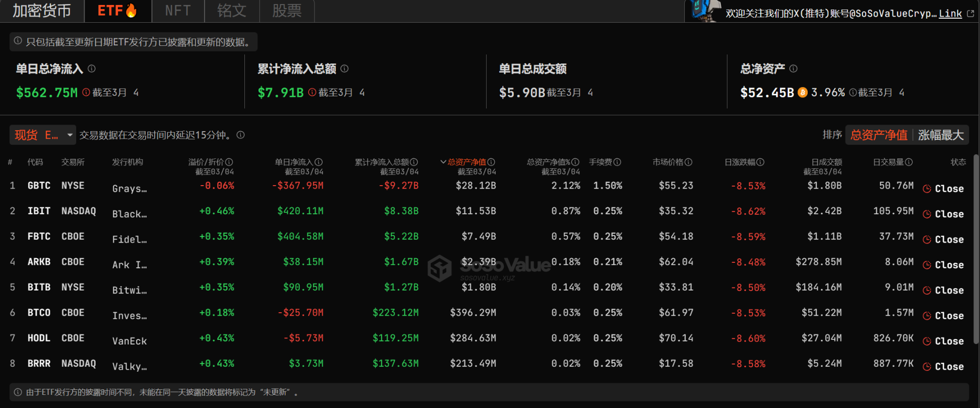Click clock status icon in GBTC row
The image size is (980, 408).
pyautogui.click(x=927, y=189)
